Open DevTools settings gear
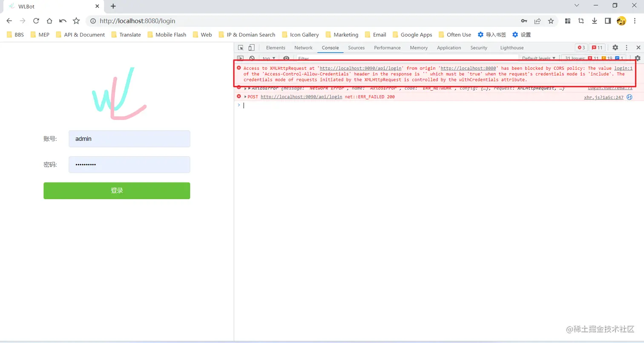644x343 pixels. tap(615, 48)
